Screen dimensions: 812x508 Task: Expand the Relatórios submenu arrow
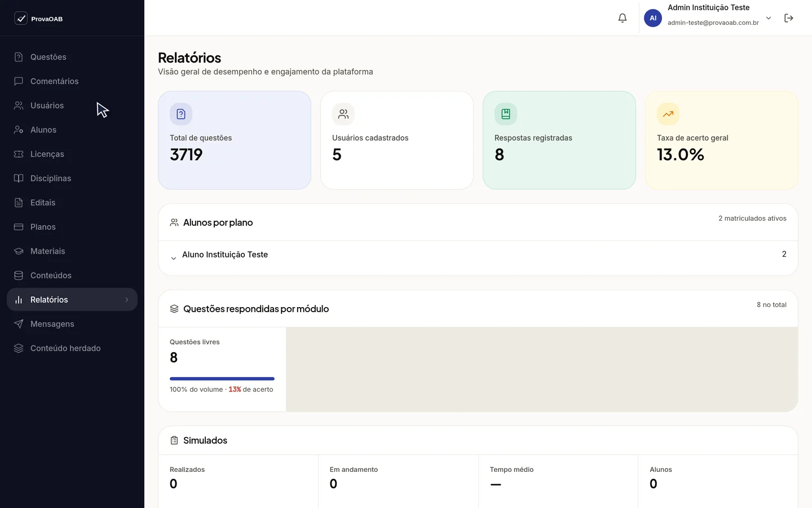click(x=127, y=300)
